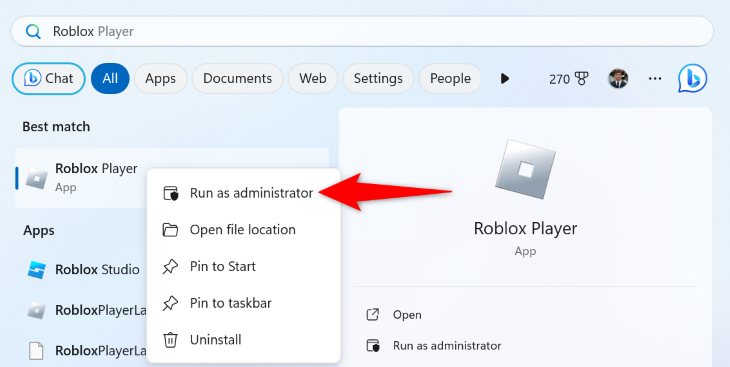
Task: Open the Bing Chat filter
Action: (x=48, y=79)
